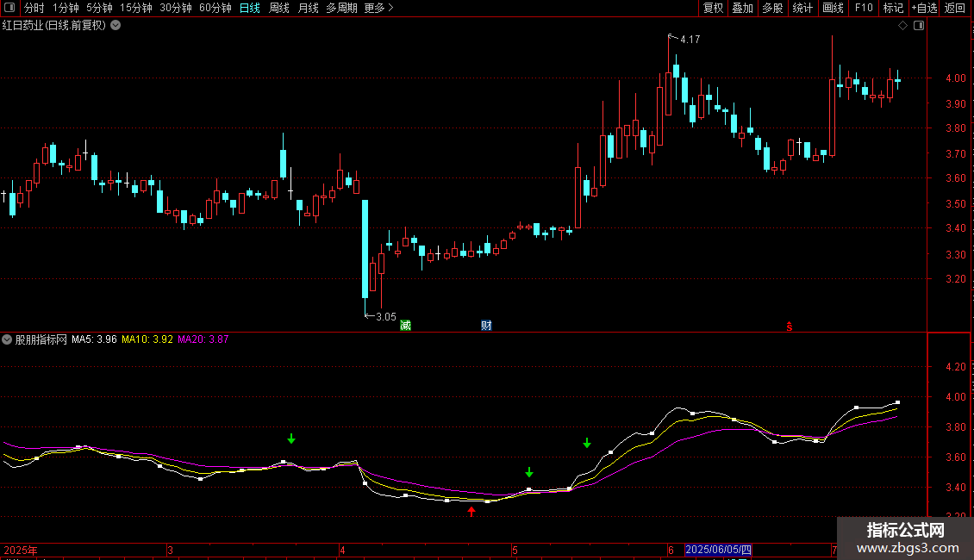974x560 pixels.
Task: Click the blue 财 financial marker
Action: 486,326
